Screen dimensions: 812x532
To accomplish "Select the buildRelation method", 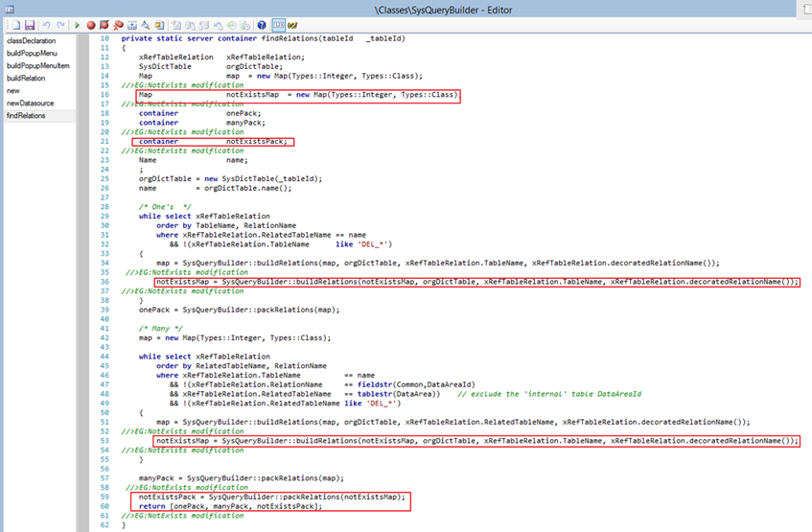I will (x=26, y=79).
